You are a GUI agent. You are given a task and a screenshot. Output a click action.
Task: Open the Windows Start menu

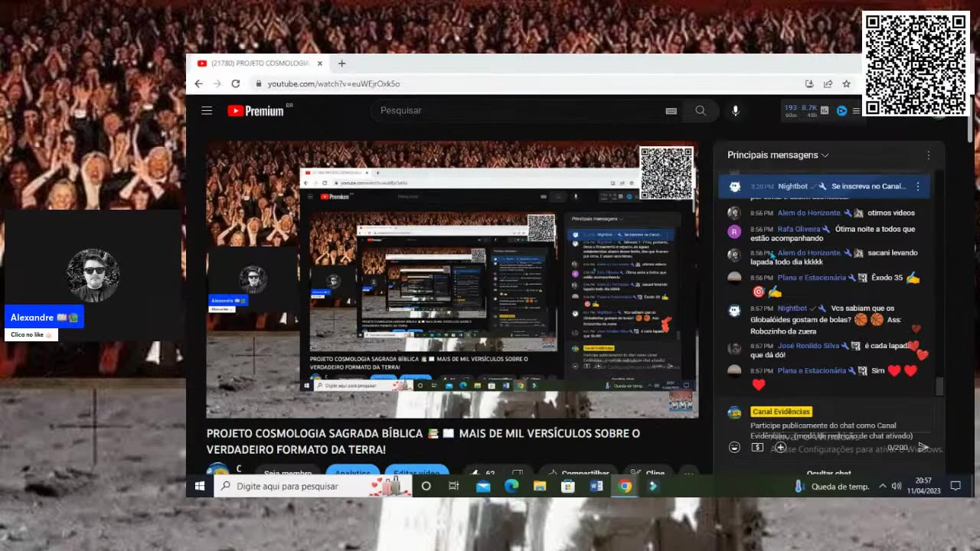pos(200,486)
